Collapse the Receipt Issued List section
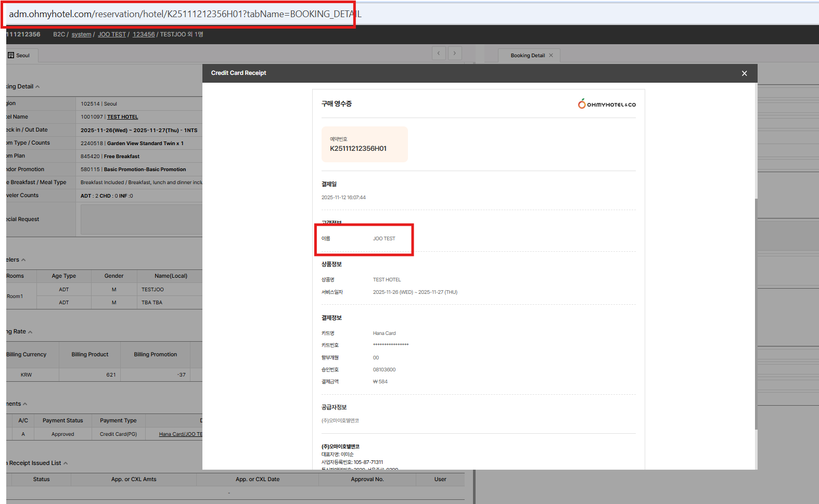 click(x=66, y=463)
